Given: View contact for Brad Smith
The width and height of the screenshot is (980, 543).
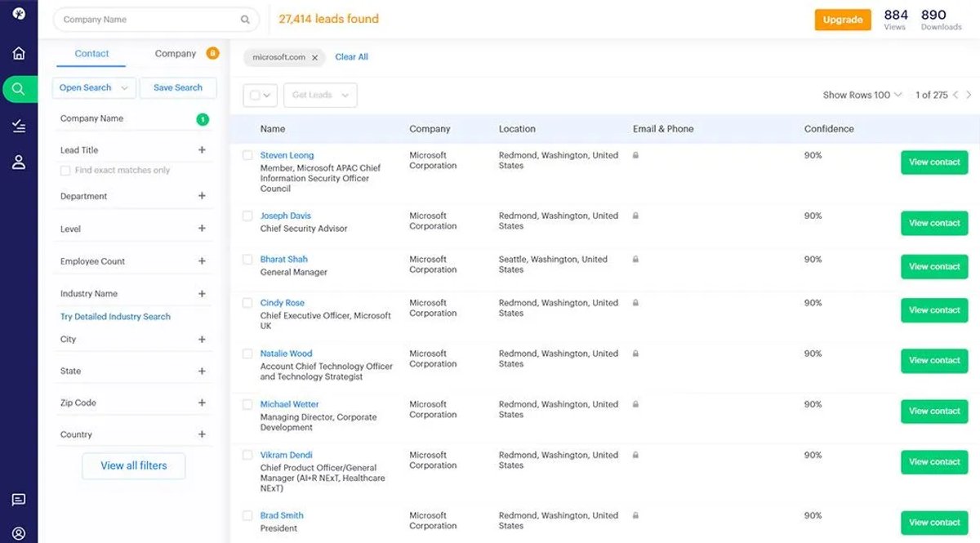Looking at the screenshot, I should 934,523.
